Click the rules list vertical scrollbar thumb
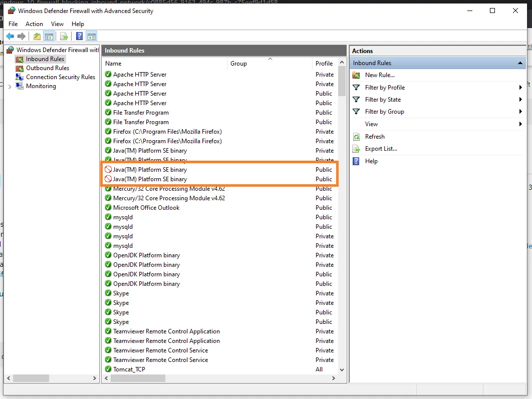The width and height of the screenshot is (532, 399). click(x=342, y=82)
